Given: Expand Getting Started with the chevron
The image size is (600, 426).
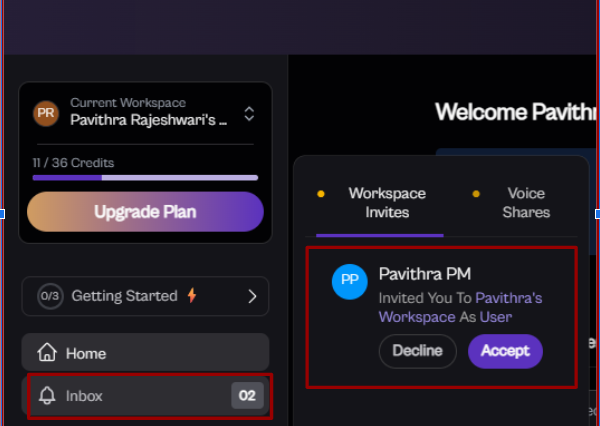Looking at the screenshot, I should coord(252,296).
